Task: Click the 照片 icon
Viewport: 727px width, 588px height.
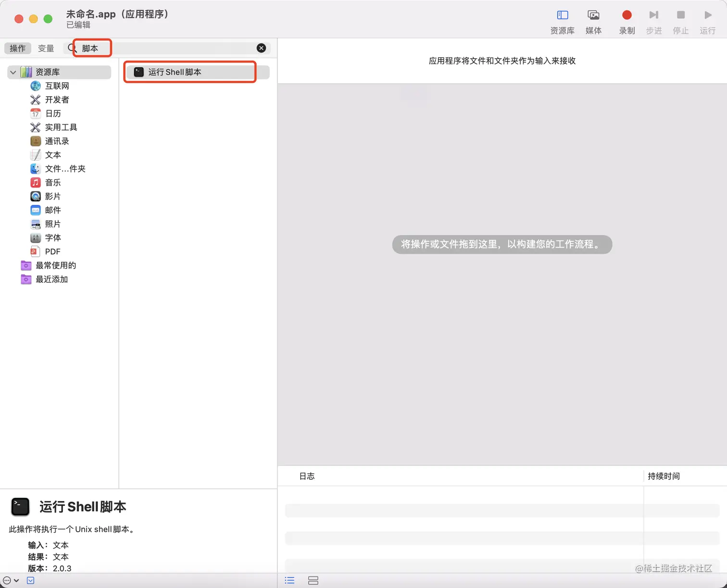Action: point(36,224)
